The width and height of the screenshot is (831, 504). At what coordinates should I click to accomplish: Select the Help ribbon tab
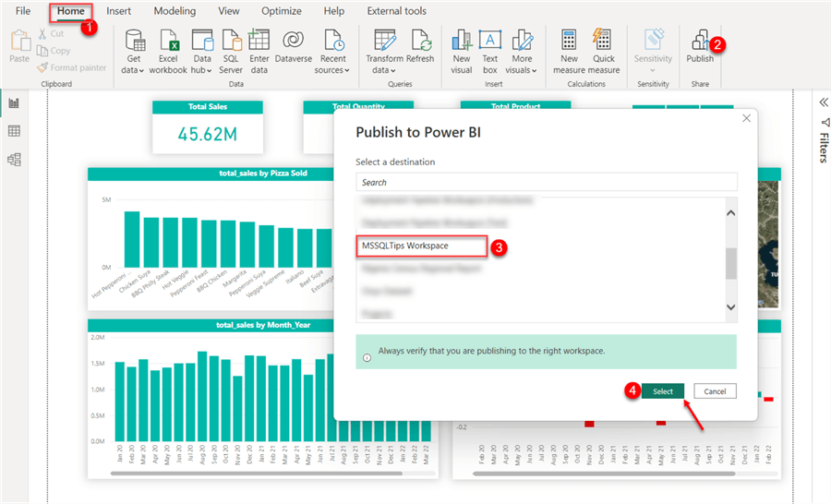[x=334, y=11]
